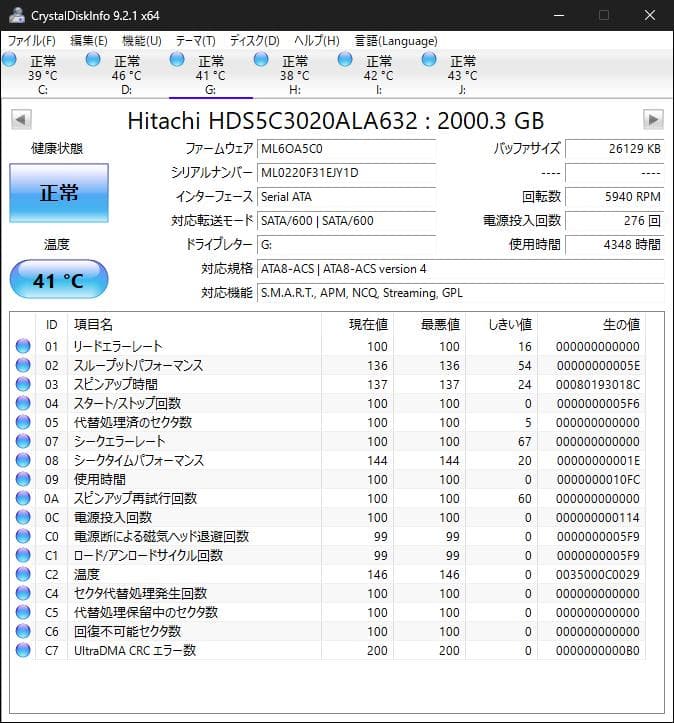
Task: Click the ATA8-ACS standard field
Action: (x=460, y=269)
